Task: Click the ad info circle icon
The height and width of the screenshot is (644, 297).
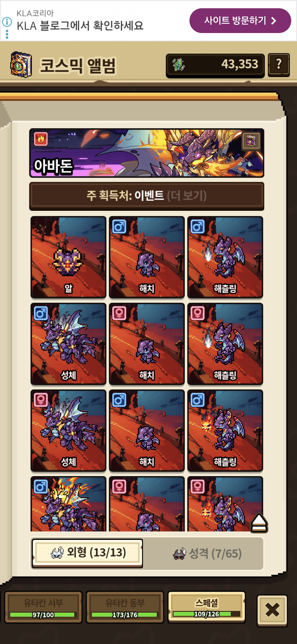Action: tap(7, 21)
